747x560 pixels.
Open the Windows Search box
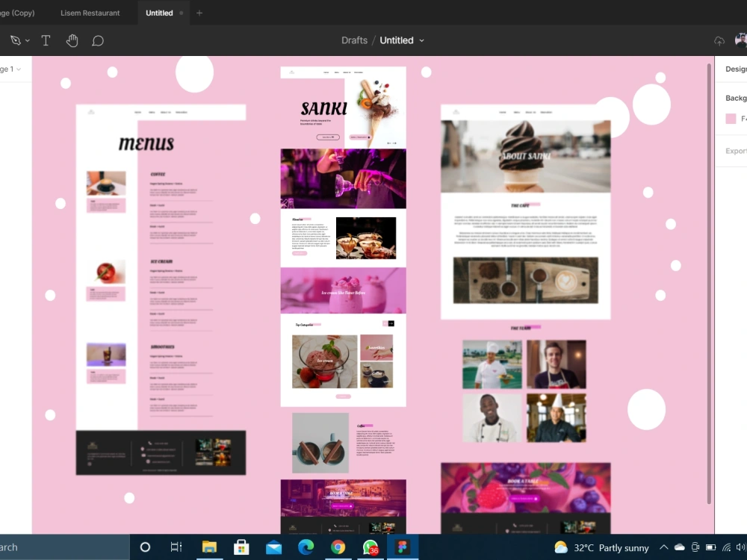[x=64, y=547]
